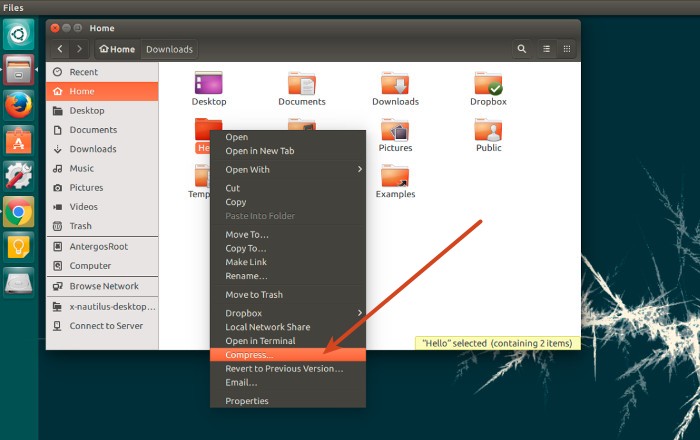Choose Local Network Share

[x=288, y=327]
